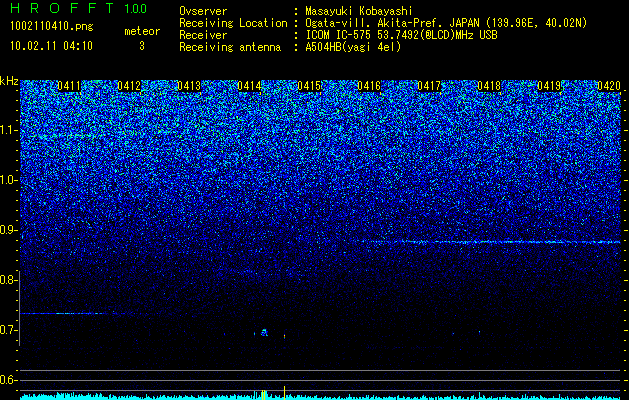Click the 0.8 frequency axis label
Screen dimensions: 629x400
8,280
